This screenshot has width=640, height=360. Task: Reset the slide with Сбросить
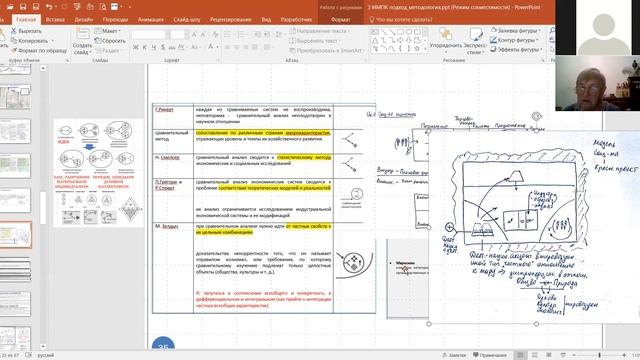(x=110, y=41)
